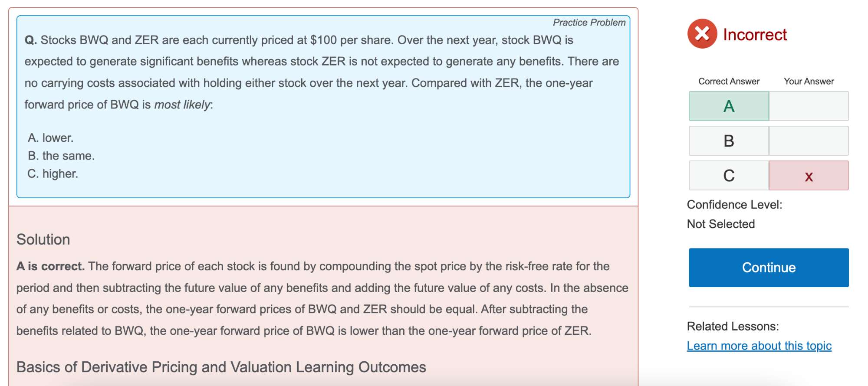Click empty Your Answer cell beside A
This screenshot has width=868, height=386.
coord(809,106)
